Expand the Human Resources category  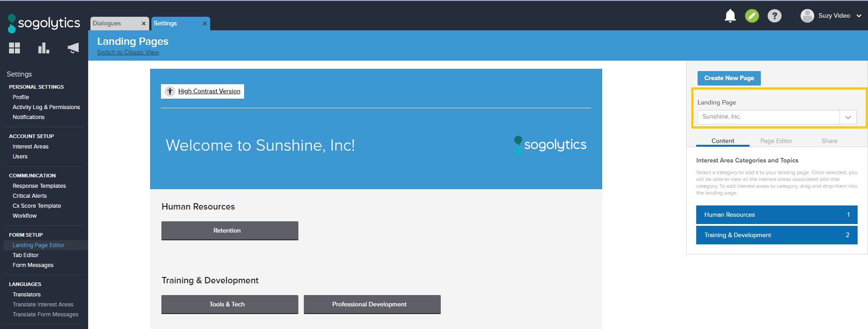(776, 215)
